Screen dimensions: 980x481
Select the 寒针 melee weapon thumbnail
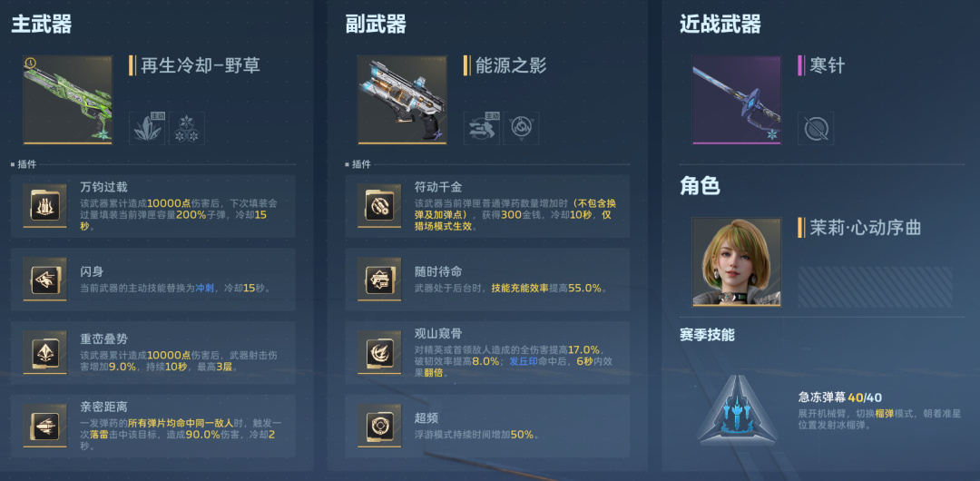coord(737,100)
